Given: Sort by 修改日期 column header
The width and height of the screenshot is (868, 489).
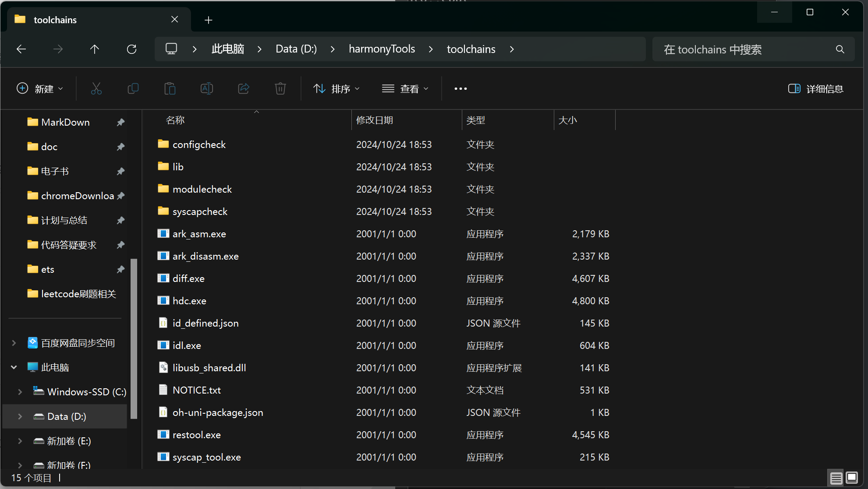Looking at the screenshot, I should pos(375,120).
